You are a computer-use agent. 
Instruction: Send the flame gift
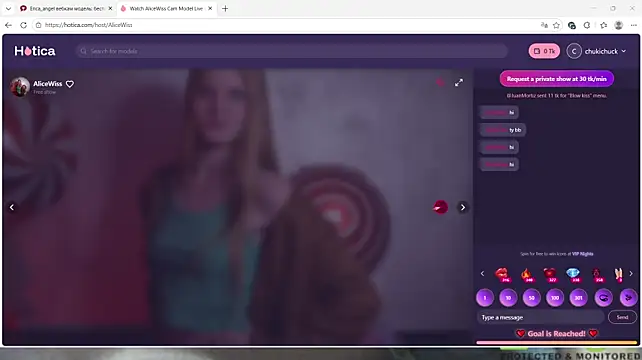pos(527,274)
